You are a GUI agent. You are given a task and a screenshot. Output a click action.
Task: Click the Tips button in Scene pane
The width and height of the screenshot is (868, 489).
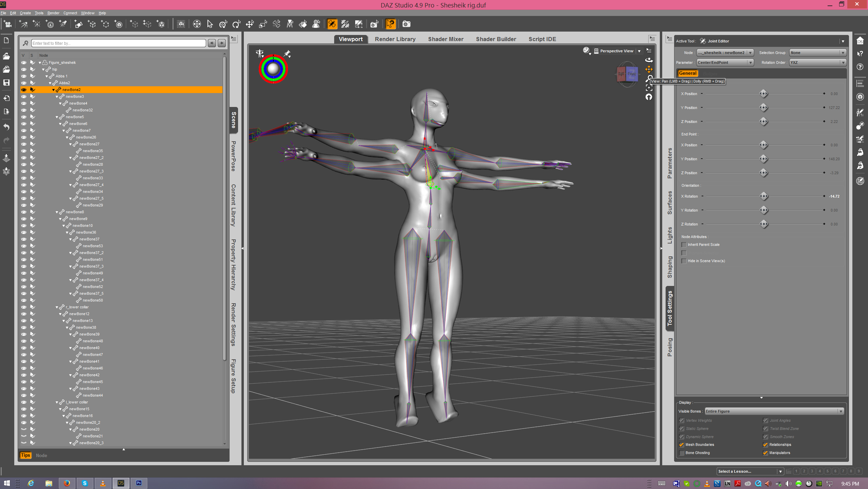25,455
